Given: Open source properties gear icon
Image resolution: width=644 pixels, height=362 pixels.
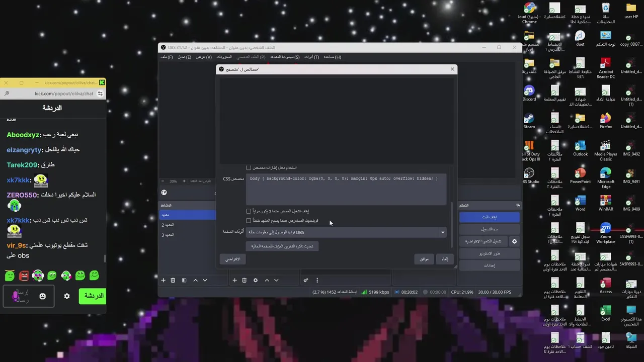Looking at the screenshot, I should coord(256,280).
